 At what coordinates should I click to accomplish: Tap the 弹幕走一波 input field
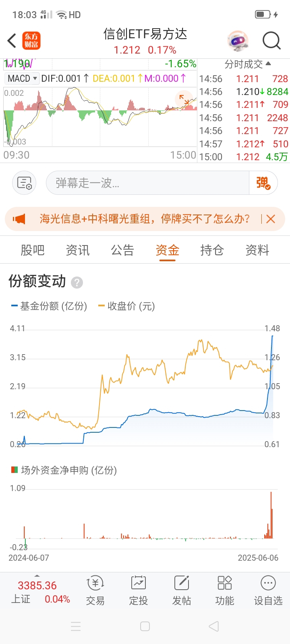click(148, 183)
